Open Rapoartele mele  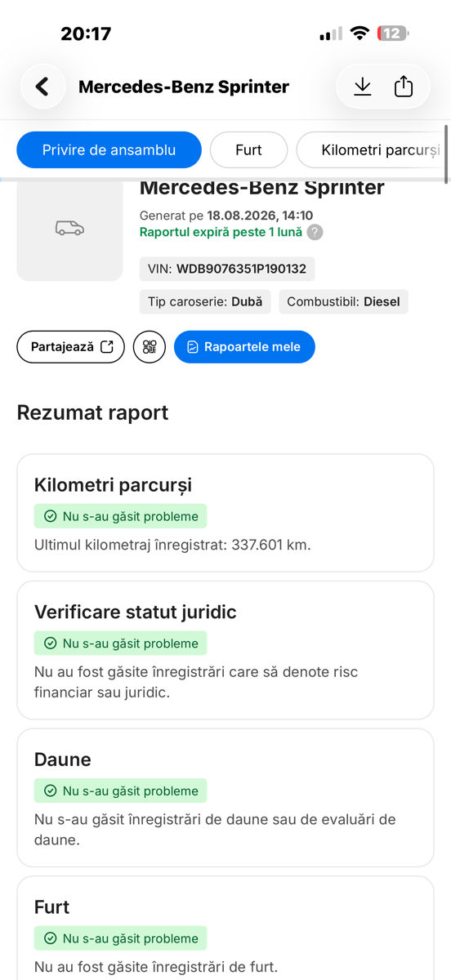(x=244, y=346)
